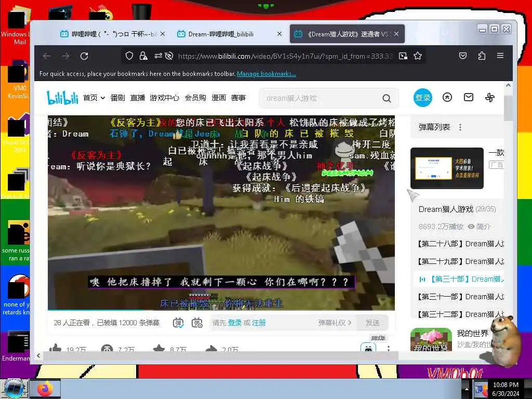Click the 发送 send button

pyautogui.click(x=373, y=323)
